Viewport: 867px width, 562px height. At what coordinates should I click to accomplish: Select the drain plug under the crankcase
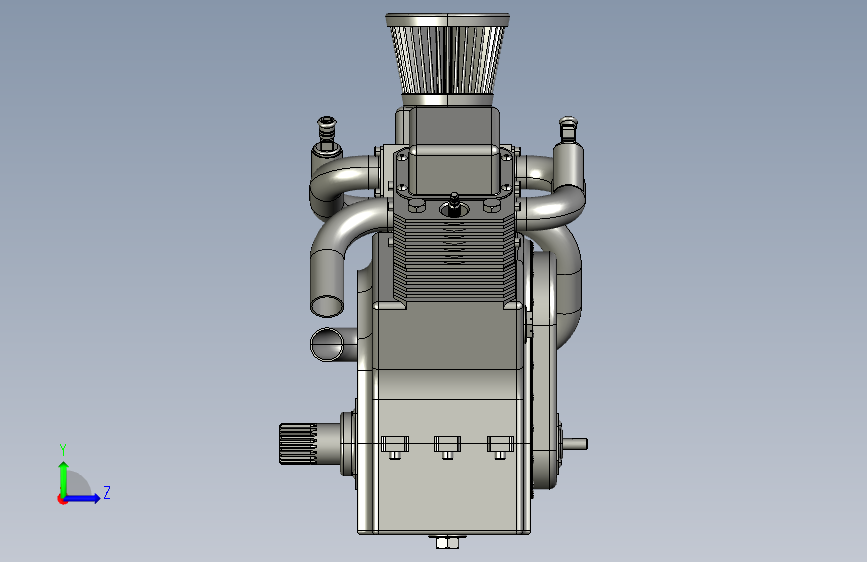[447, 542]
